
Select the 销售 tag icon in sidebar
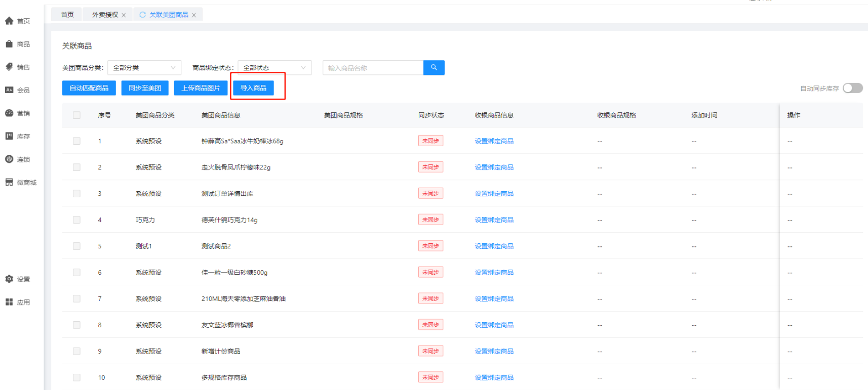(x=9, y=67)
